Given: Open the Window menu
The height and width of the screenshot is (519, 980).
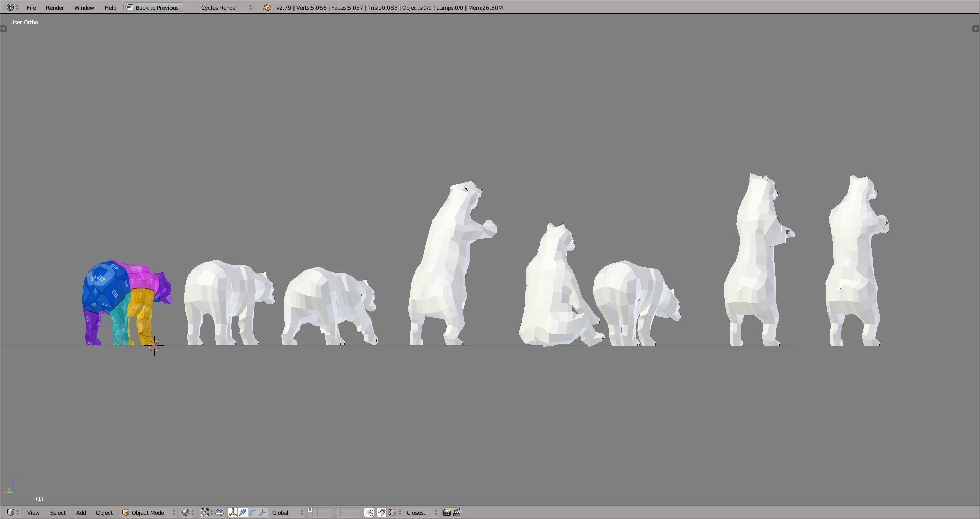Looking at the screenshot, I should (x=84, y=8).
